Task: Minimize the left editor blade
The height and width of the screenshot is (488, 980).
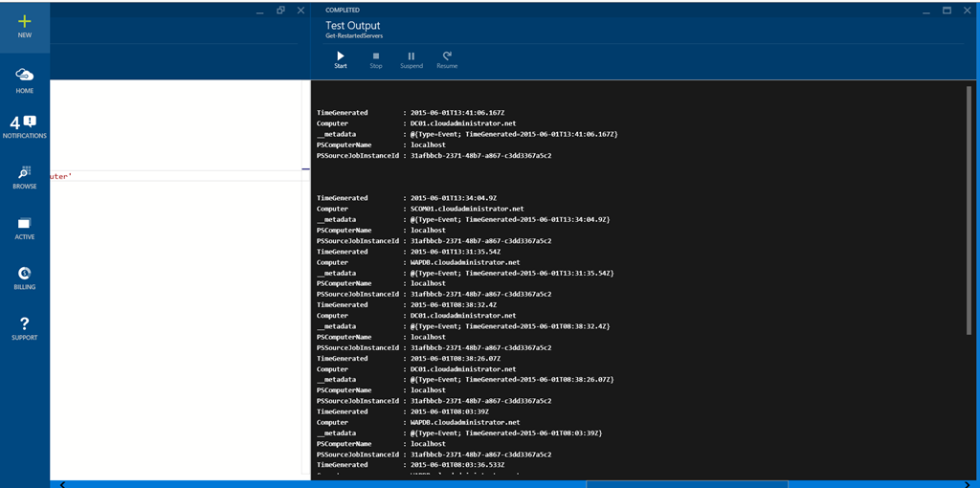Action: [259, 11]
